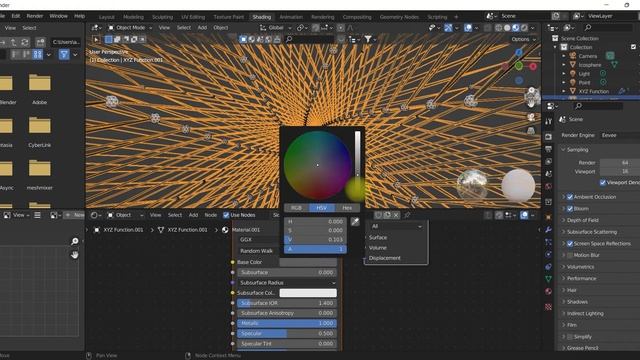The image size is (640, 360).
Task: Click the Subsurface Color white swatch
Action: 308,293
